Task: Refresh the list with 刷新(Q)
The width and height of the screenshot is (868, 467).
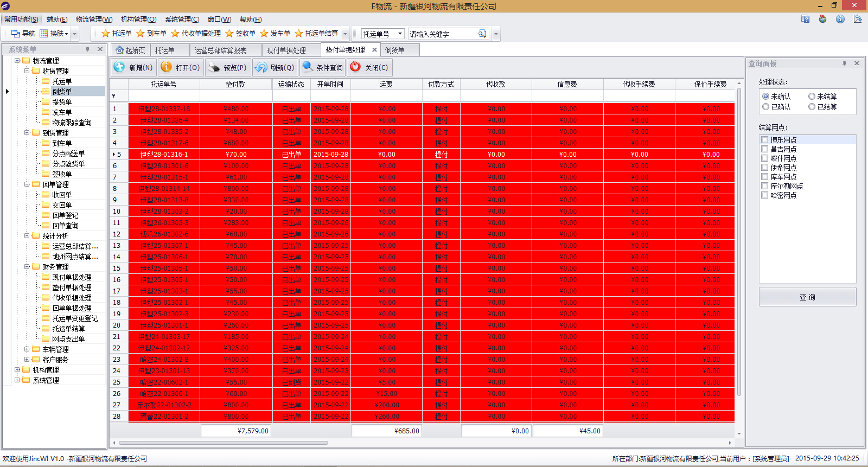Action: pos(261,67)
